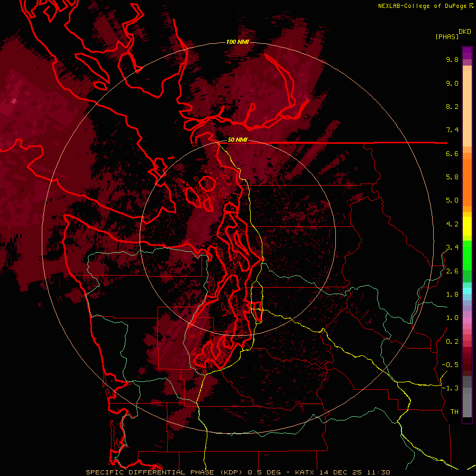Click the DKD legend label
This screenshot has width=476, height=476.
point(465,32)
